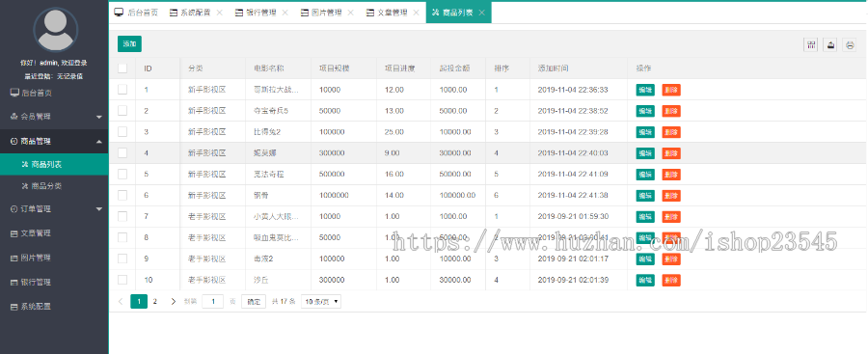868x354 pixels.
Task: Open 商品列表 in the sidebar submenu
Action: [x=54, y=164]
